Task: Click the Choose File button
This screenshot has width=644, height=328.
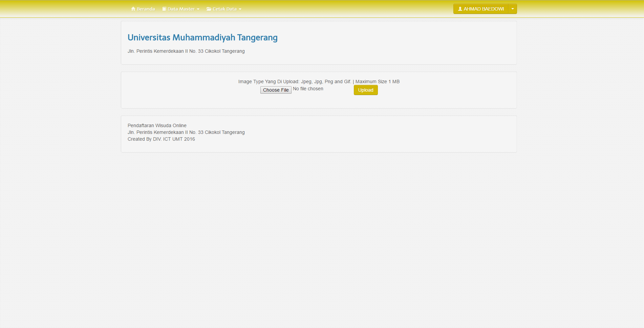Action: [x=276, y=90]
